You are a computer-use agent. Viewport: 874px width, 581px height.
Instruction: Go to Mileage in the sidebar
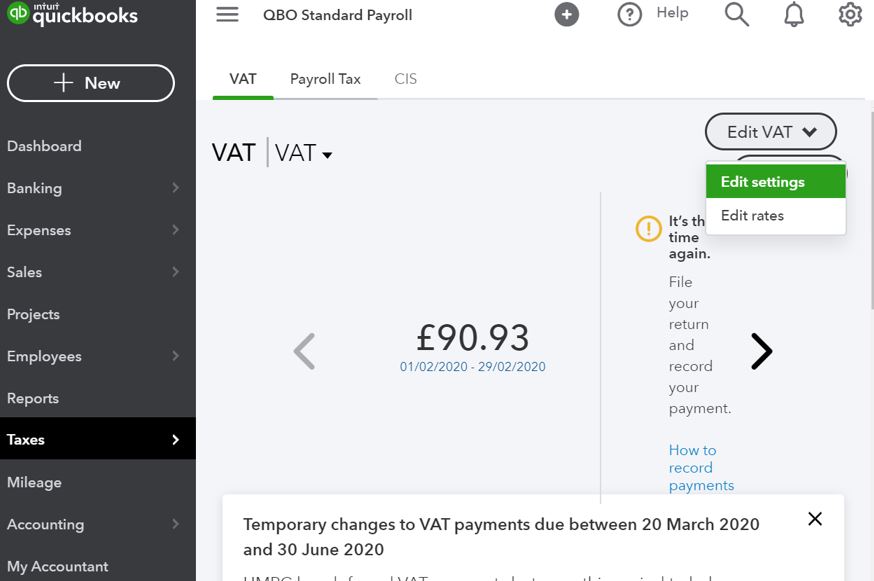click(35, 482)
